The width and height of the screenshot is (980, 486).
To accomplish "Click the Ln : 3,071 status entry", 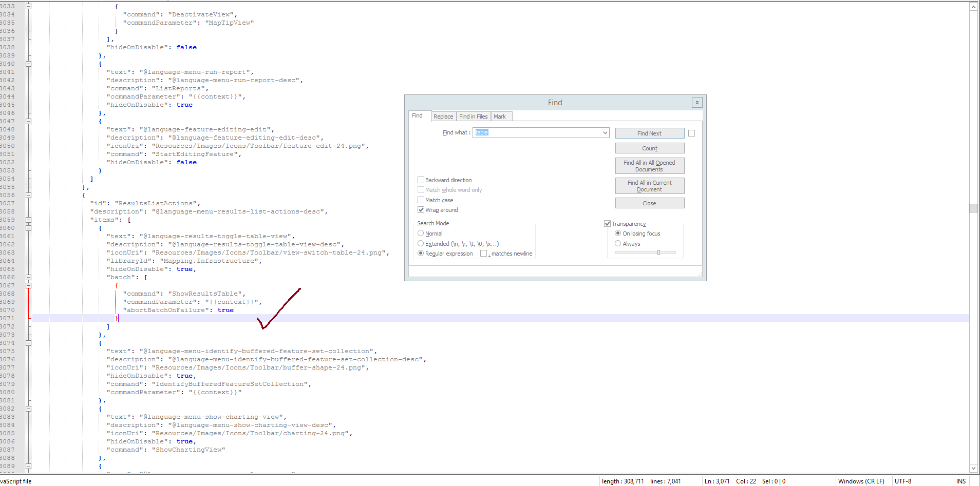I will [x=717, y=481].
